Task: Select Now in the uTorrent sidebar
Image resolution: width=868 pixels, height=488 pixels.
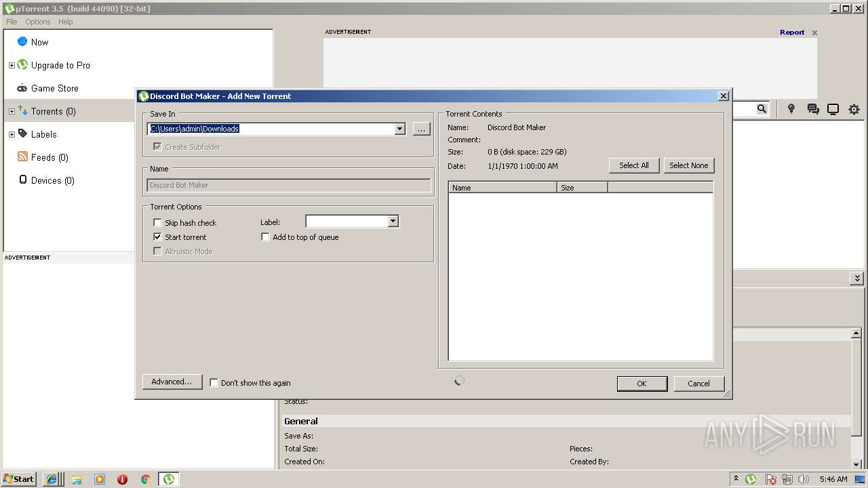Action: 39,42
